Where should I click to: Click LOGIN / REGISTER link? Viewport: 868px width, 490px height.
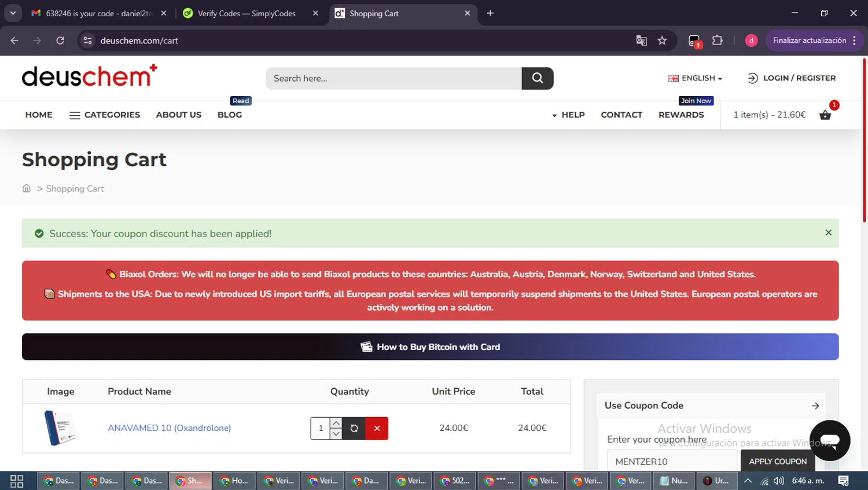tap(792, 78)
